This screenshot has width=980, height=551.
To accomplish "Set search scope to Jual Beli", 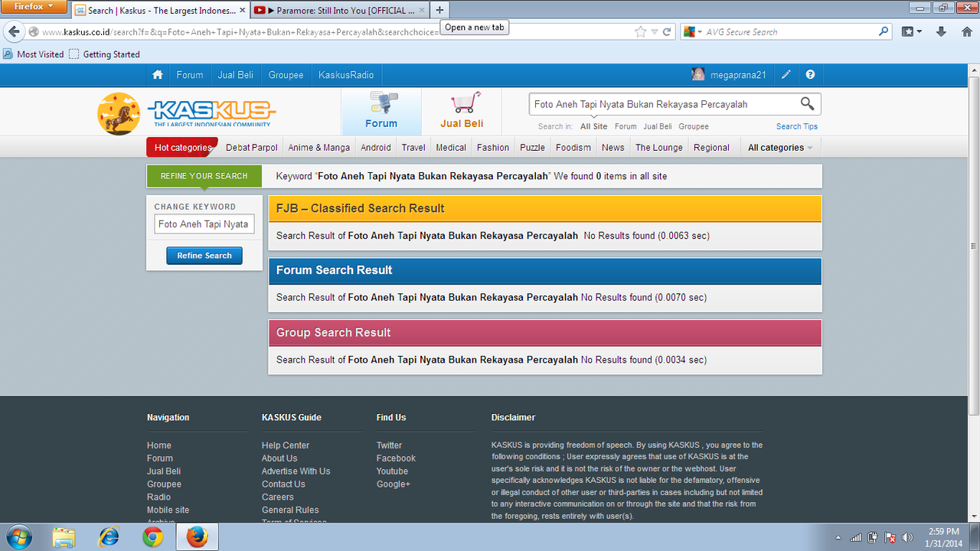I will click(x=658, y=126).
